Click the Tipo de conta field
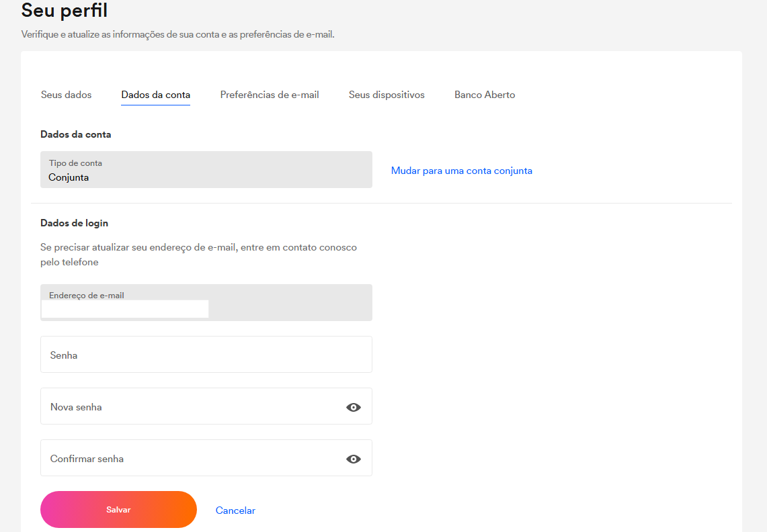 (x=206, y=169)
